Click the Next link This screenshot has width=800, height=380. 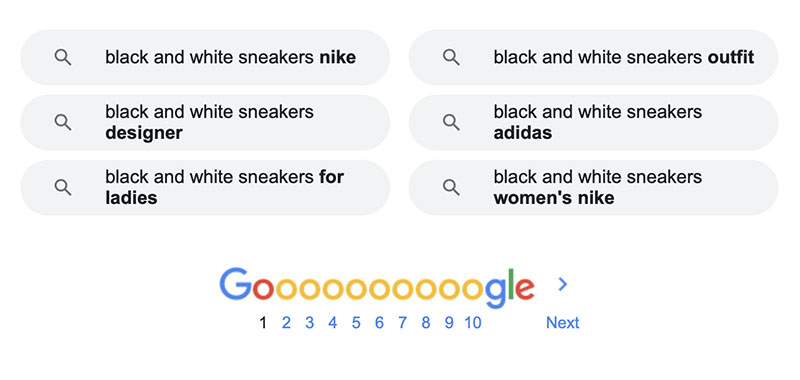(563, 323)
